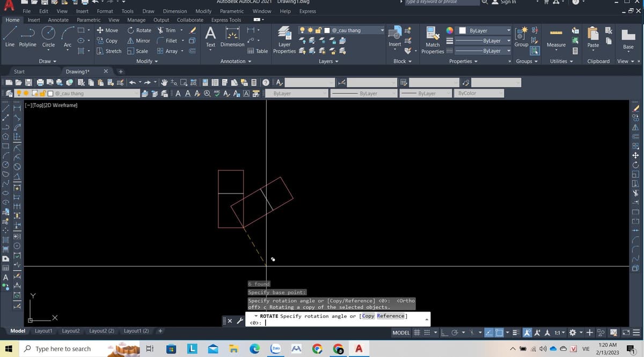
Task: Activate the Stretch command
Action: [109, 51]
